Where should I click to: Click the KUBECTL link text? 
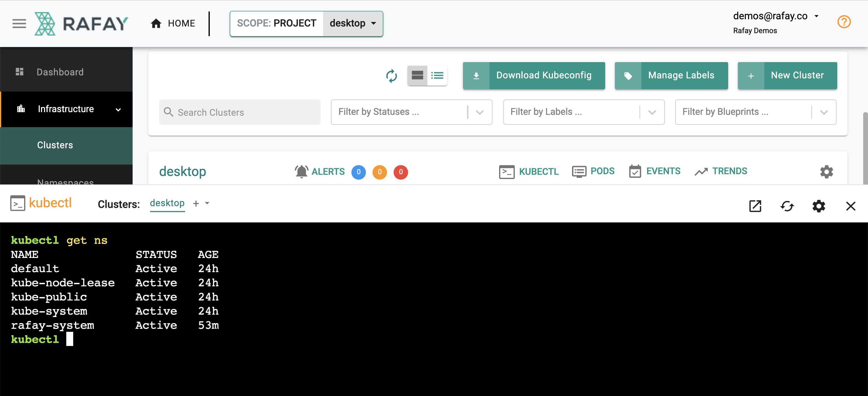point(539,171)
